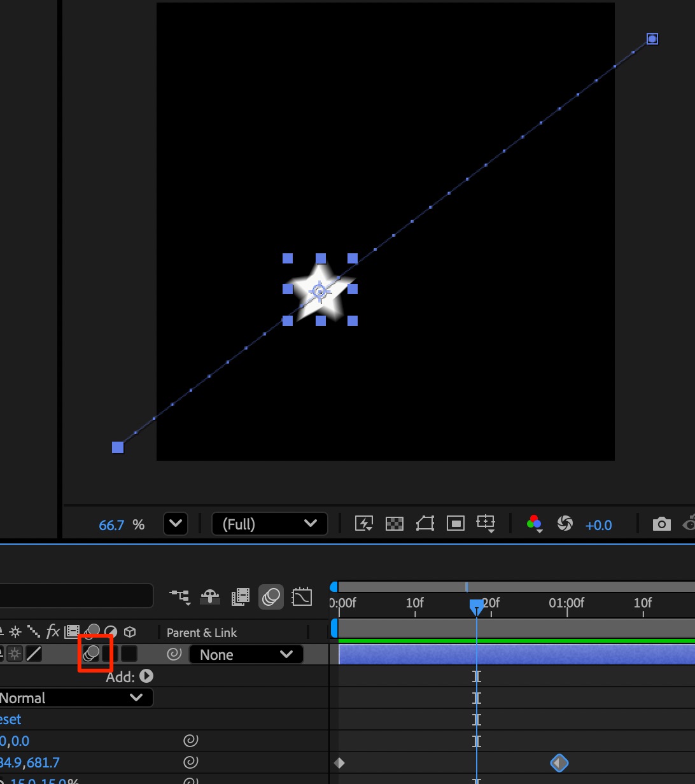Open the Normal blend mode dropdown
The image size is (695, 784).
(75, 697)
